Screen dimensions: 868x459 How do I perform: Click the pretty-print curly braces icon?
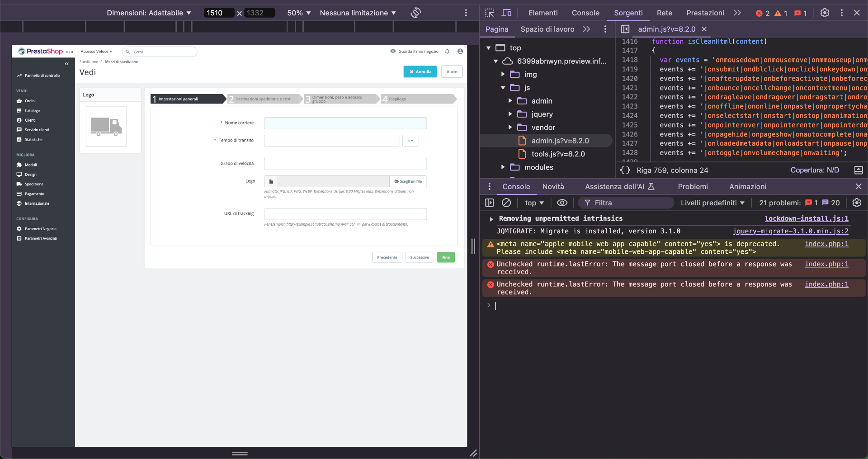tap(625, 170)
